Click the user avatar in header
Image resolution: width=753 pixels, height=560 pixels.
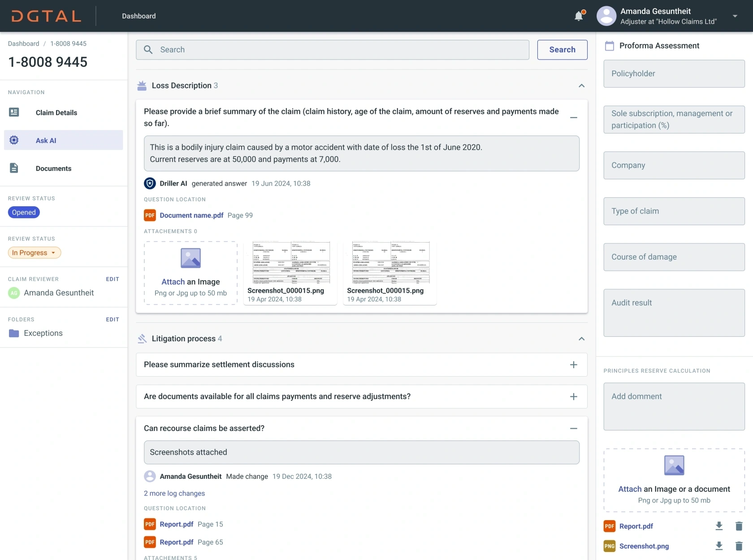click(606, 16)
